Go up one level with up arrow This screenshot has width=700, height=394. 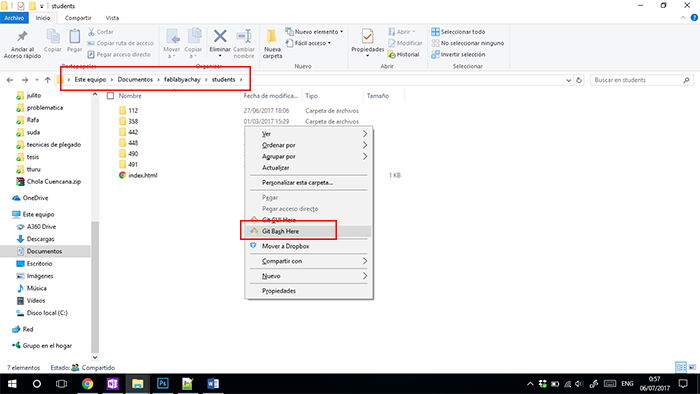coord(48,80)
